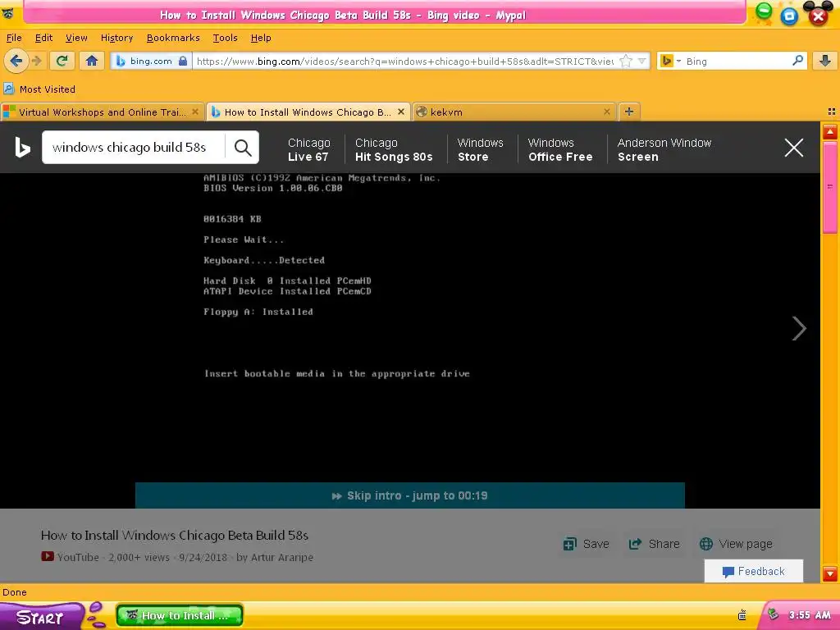Reload the page with the refresh icon

(x=62, y=61)
